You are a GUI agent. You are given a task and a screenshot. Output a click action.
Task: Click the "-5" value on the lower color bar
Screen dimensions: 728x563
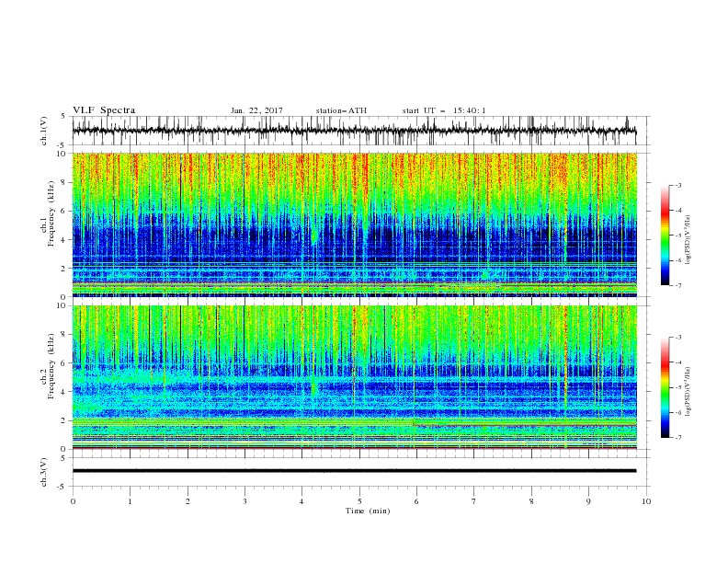(677, 387)
